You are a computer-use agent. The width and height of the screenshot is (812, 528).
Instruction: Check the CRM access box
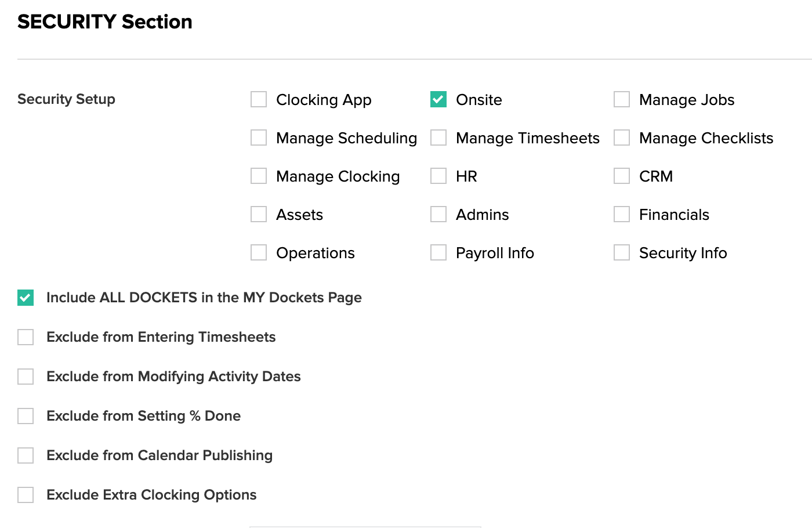622,176
